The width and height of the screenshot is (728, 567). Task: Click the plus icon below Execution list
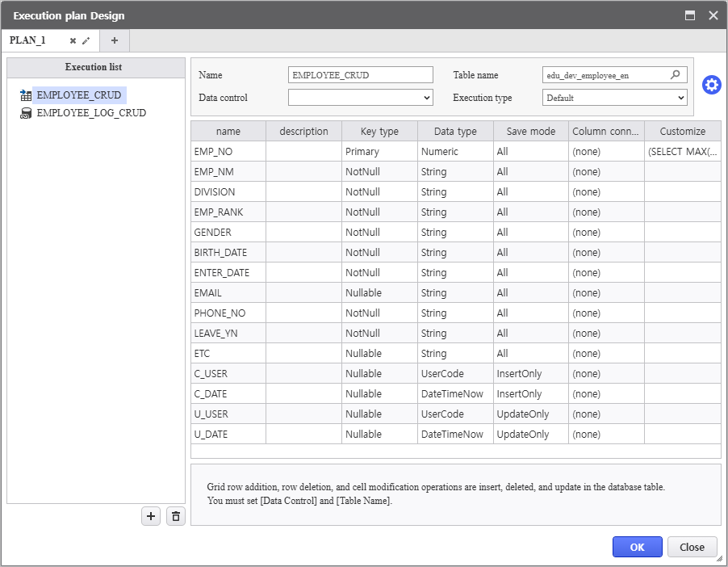[x=151, y=516]
